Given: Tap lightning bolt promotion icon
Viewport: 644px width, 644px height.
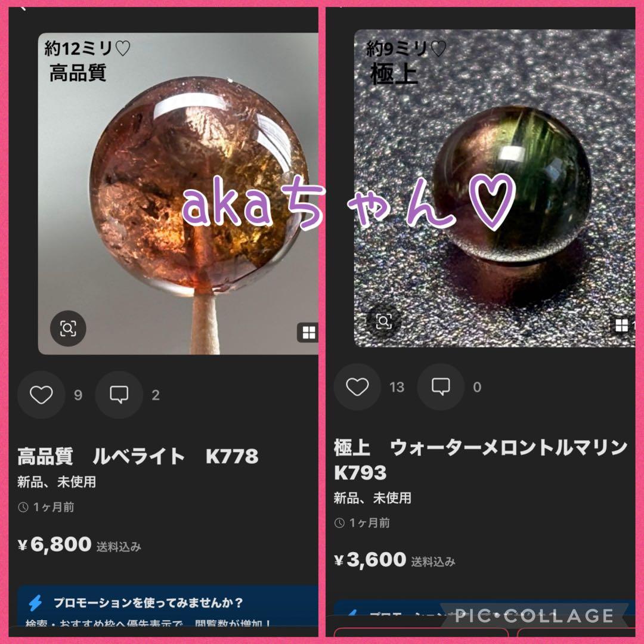Looking at the screenshot, I should pos(35,603).
